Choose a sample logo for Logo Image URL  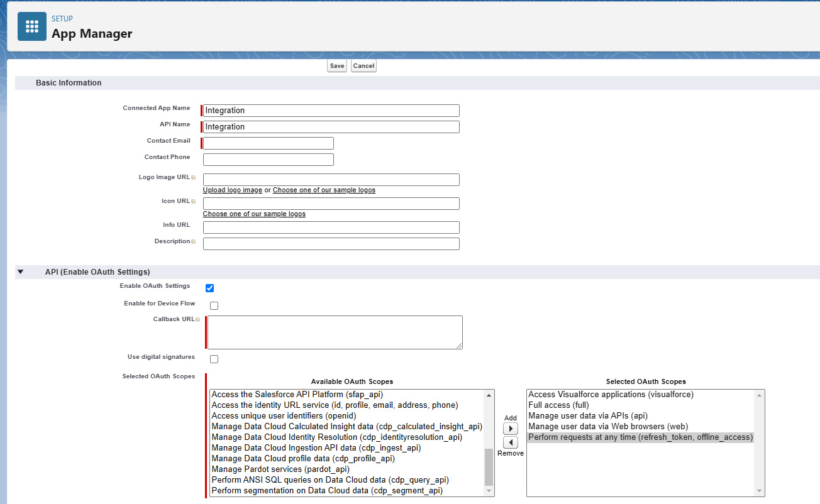click(324, 190)
